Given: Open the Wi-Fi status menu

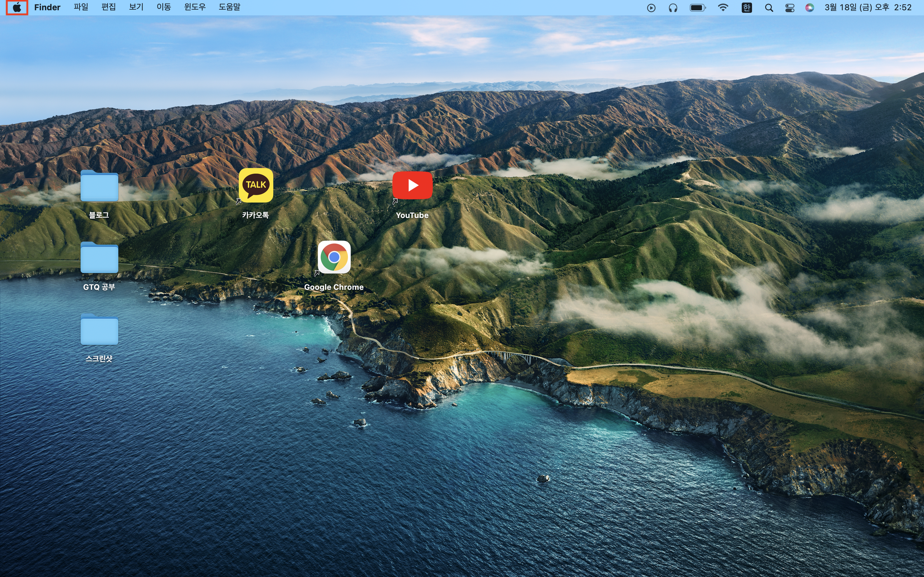Looking at the screenshot, I should pyautogui.click(x=723, y=8).
